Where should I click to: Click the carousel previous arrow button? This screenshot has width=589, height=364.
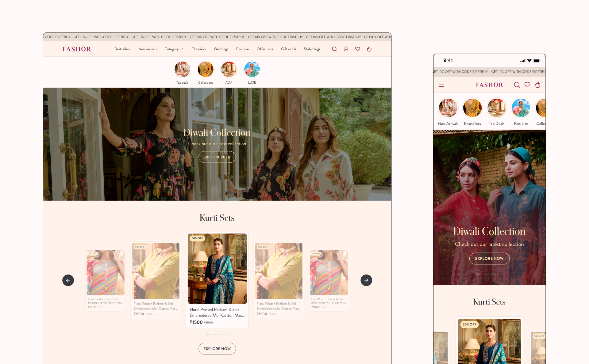[x=68, y=280]
